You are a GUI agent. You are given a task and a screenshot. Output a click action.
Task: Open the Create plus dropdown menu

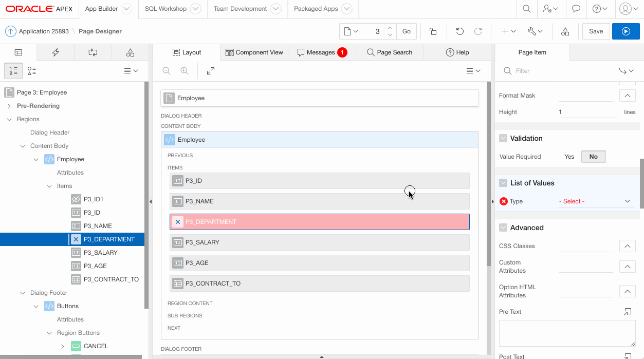tap(508, 31)
